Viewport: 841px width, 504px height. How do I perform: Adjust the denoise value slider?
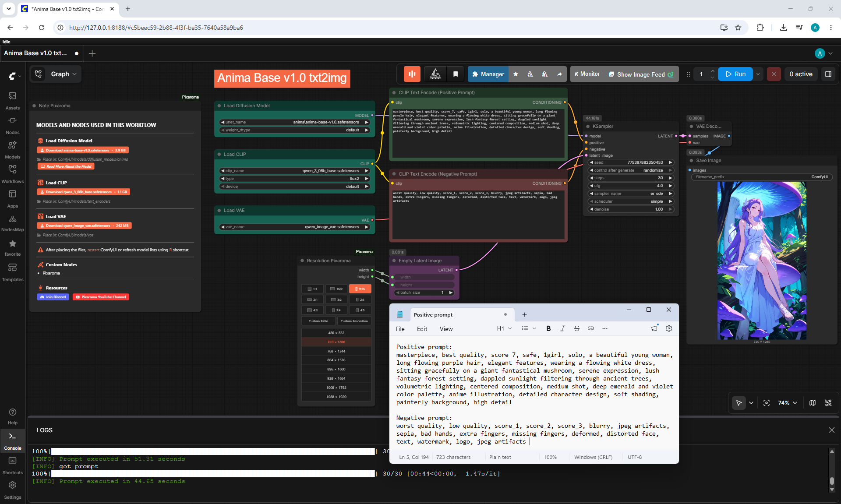[x=631, y=209]
